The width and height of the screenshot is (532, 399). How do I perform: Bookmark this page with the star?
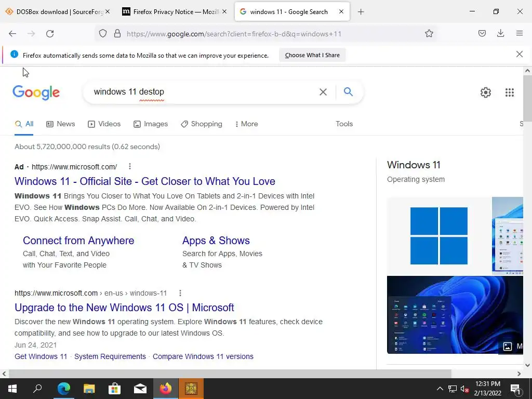[429, 34]
